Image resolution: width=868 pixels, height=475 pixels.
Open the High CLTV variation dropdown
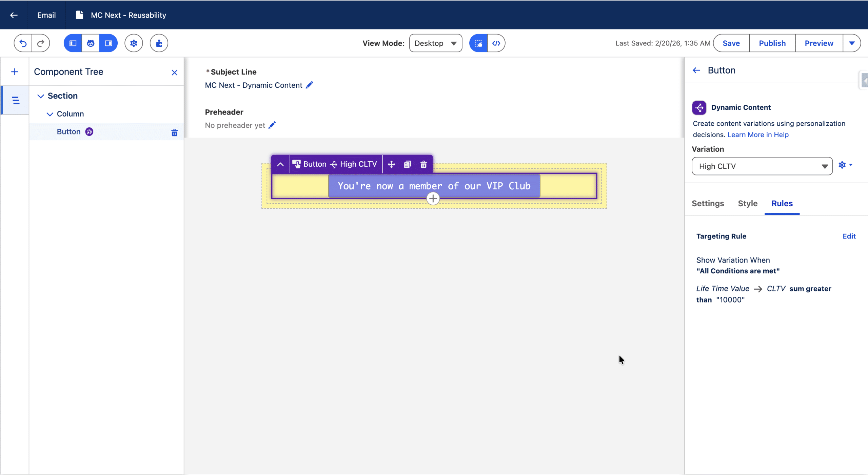click(762, 166)
